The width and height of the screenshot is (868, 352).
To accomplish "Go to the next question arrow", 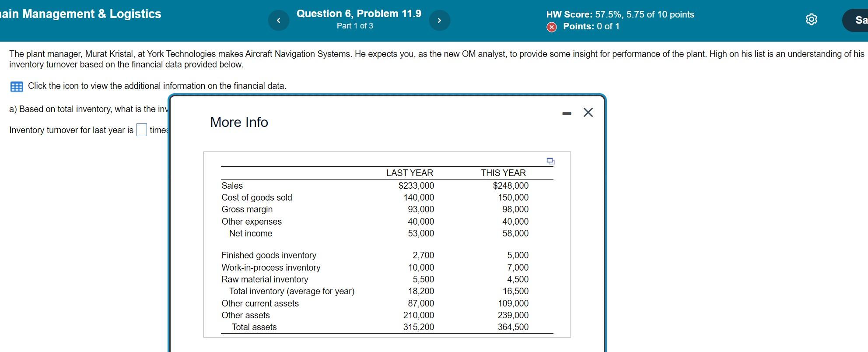I will (x=440, y=20).
